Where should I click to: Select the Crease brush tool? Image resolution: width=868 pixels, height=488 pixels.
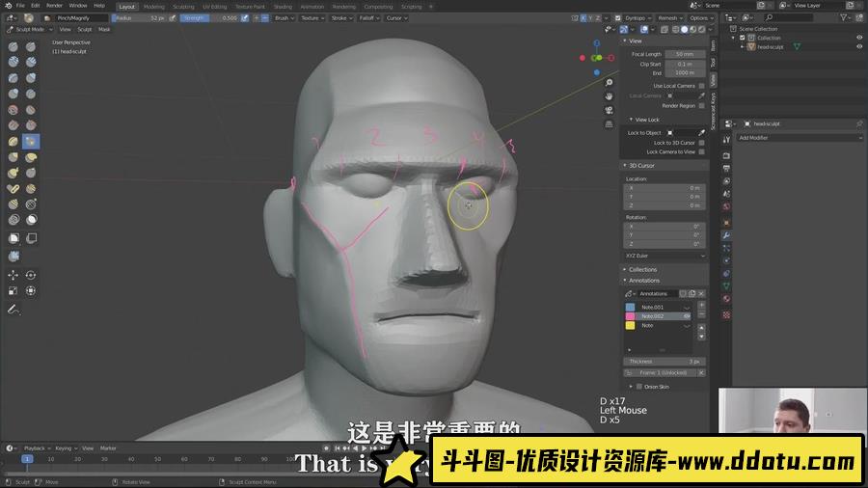point(31,95)
